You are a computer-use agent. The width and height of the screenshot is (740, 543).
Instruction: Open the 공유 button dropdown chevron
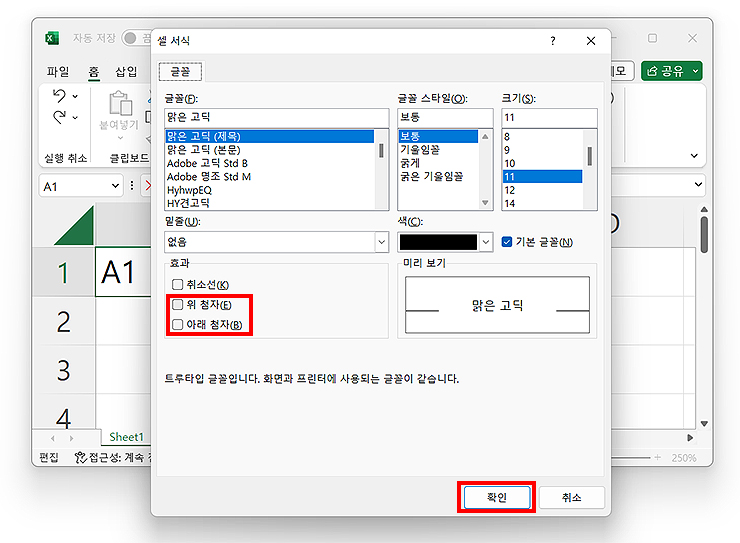point(696,71)
